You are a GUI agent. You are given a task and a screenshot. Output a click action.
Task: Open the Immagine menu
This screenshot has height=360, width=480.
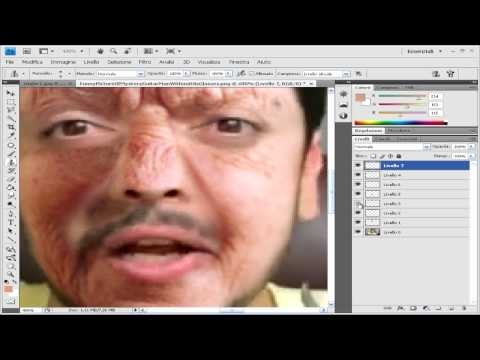tap(63, 62)
